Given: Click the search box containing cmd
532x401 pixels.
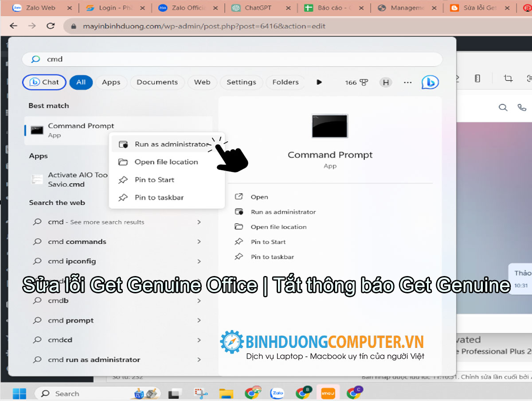Looking at the screenshot, I should 232,59.
